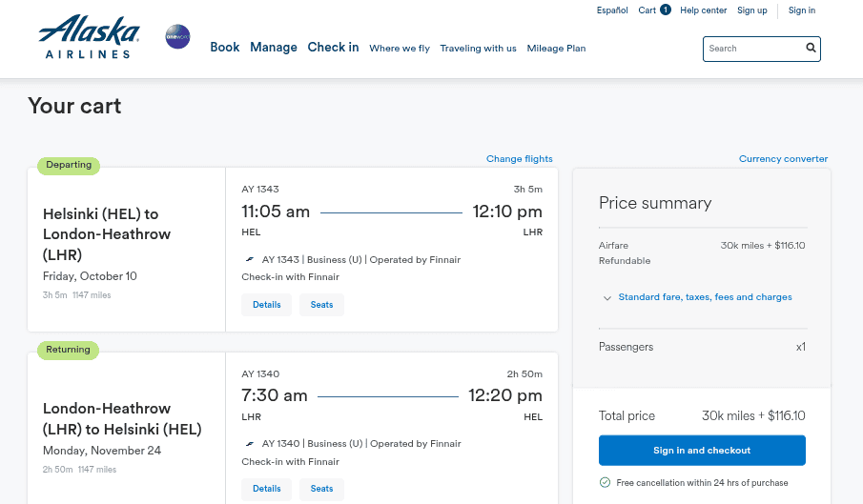Click the 12:20 pm arrival time
Screen dimensions: 863x504
505,395
